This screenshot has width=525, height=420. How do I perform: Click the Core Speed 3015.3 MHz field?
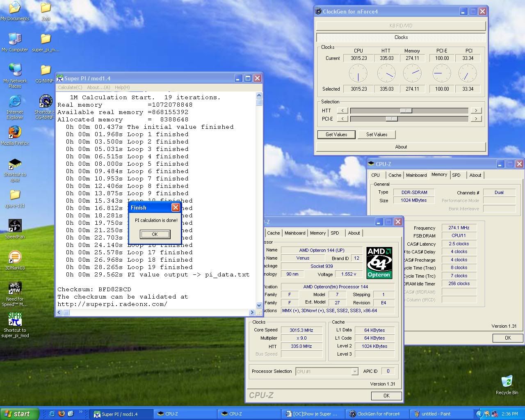point(301,330)
